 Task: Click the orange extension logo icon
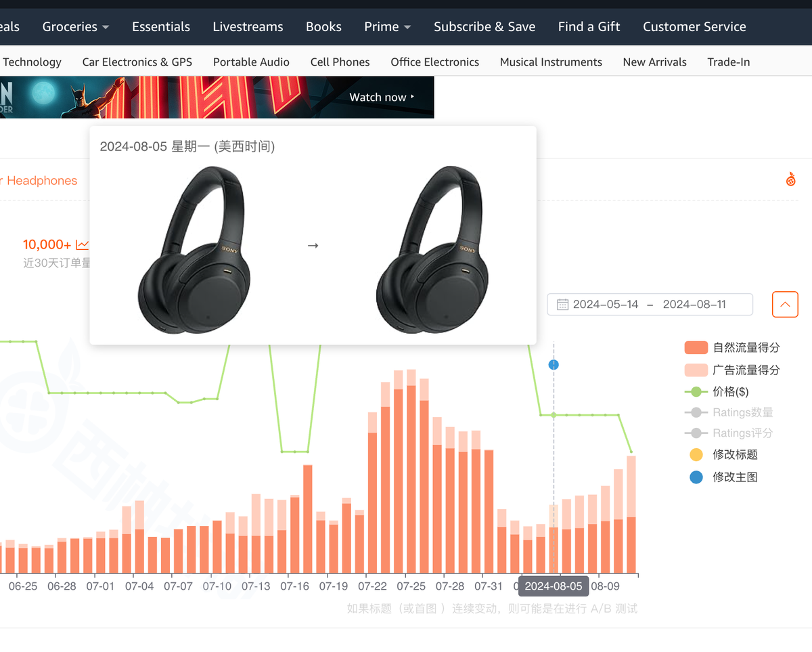(x=790, y=179)
